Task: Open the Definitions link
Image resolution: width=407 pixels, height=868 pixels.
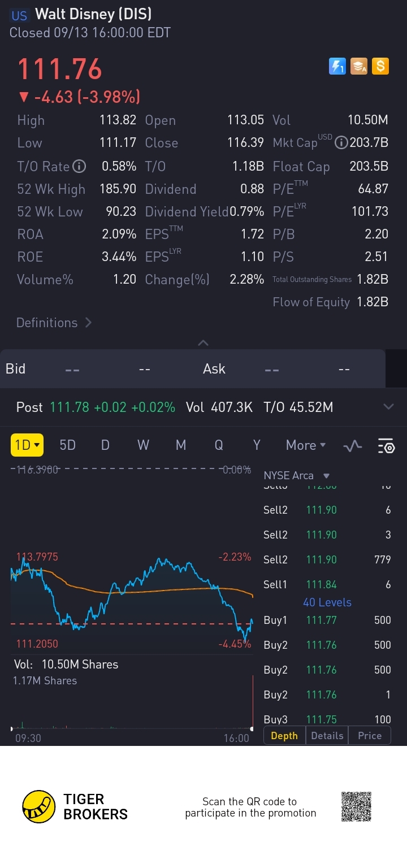Action: click(54, 323)
